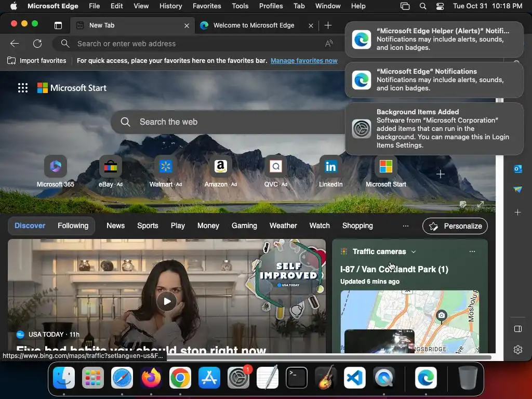Image resolution: width=532 pixels, height=399 pixels.
Task: Toggle the vertical tabs pane icon
Action: coord(58,25)
